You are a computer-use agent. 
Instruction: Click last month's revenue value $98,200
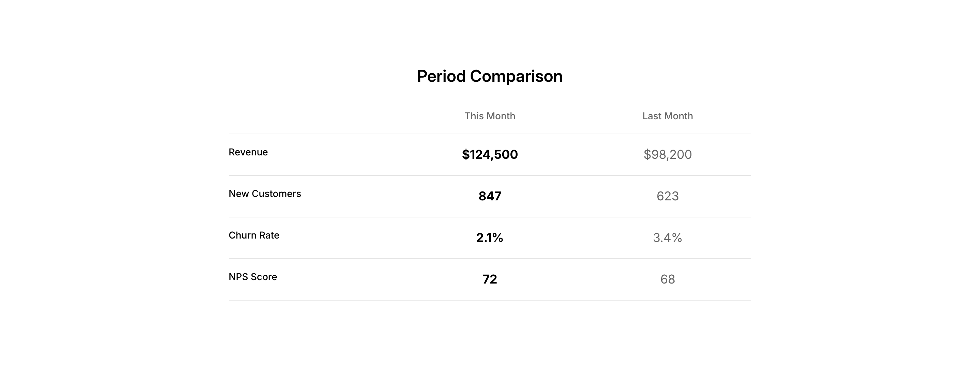[x=667, y=154]
